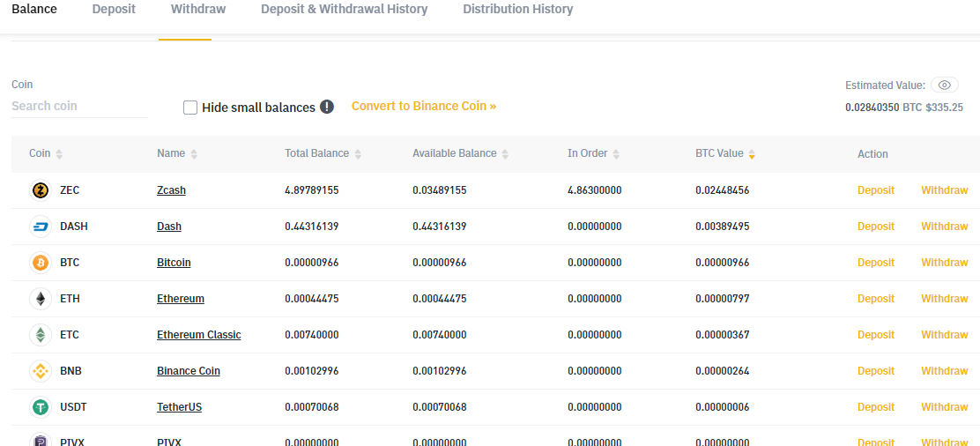
Task: Switch to the Deposit tab
Action: (x=114, y=10)
